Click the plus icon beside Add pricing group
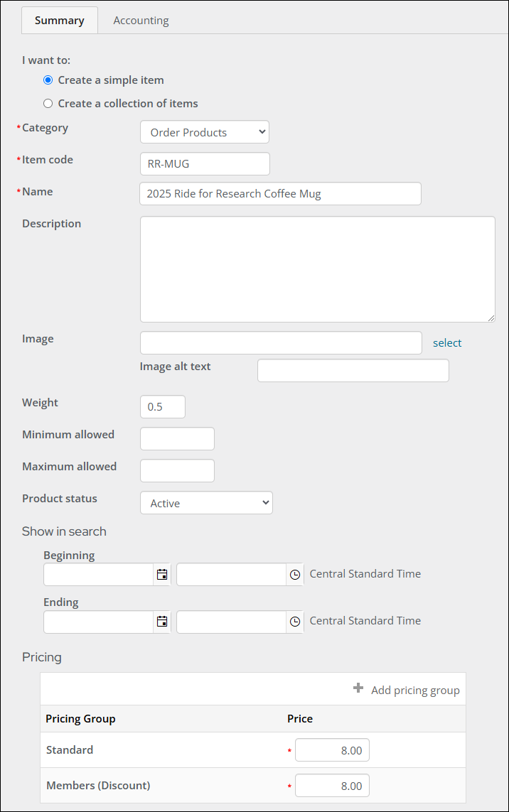This screenshot has height=812, width=509. point(358,688)
